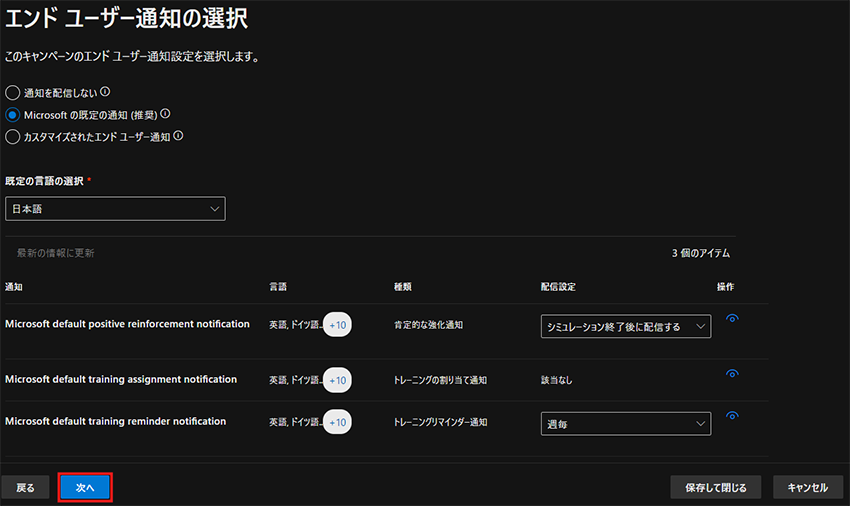Open info icon next to 通知を配信しない
The height and width of the screenshot is (506, 850).
pos(105,92)
